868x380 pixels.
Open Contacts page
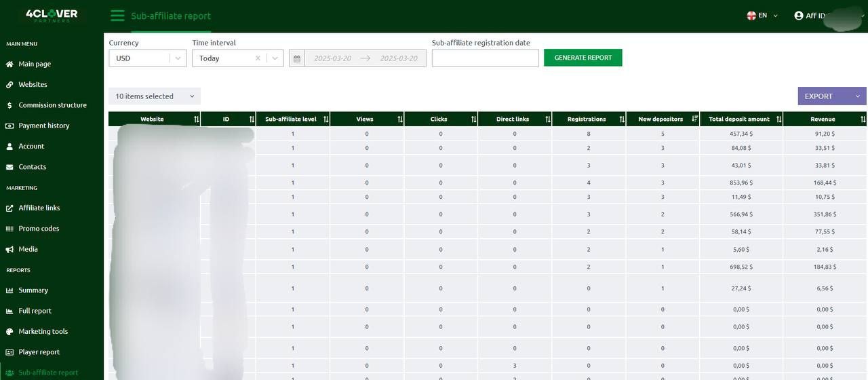click(32, 167)
